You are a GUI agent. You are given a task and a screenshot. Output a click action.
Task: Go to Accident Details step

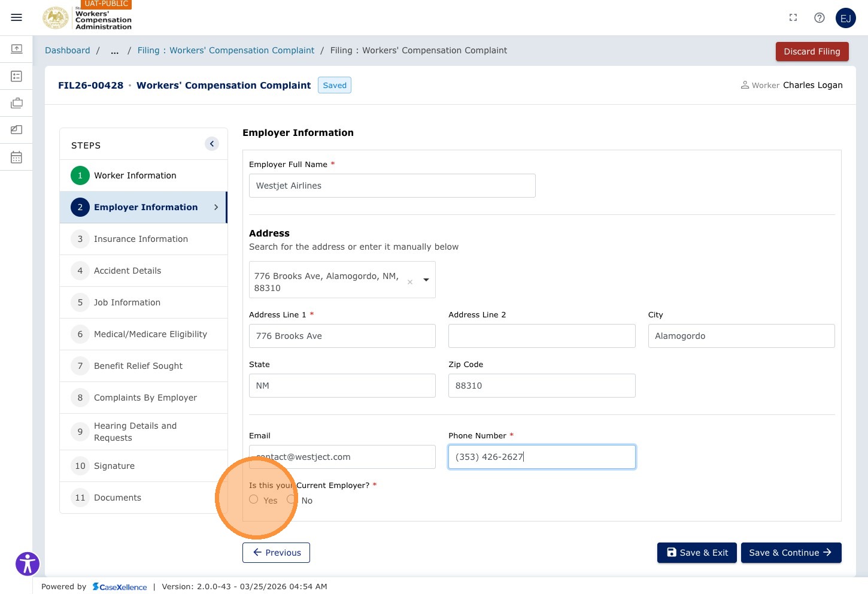tap(144, 271)
